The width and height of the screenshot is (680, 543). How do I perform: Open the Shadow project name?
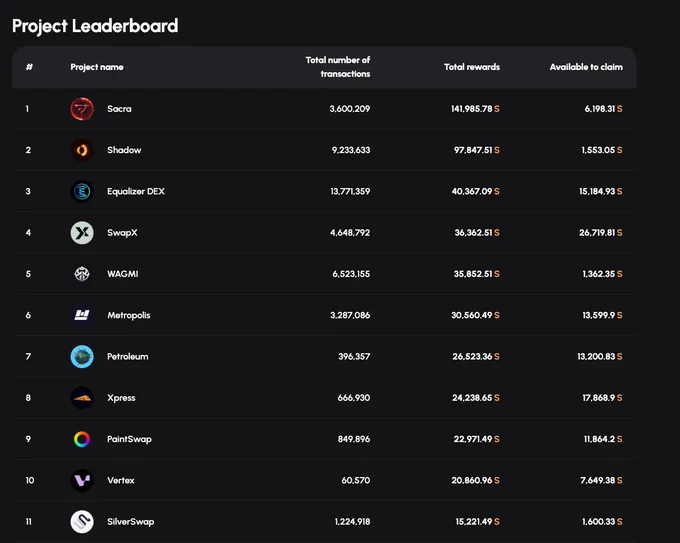pyautogui.click(x=124, y=150)
